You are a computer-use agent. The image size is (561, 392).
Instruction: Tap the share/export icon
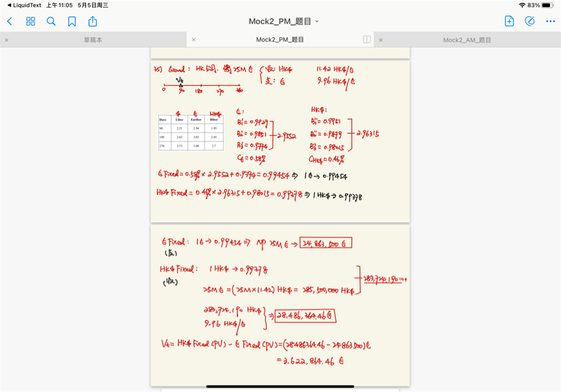point(93,21)
